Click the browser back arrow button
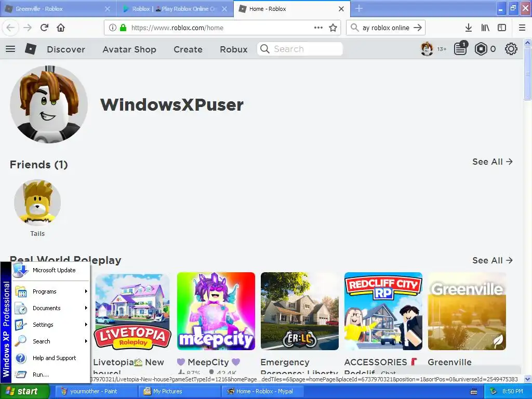 coord(10,28)
